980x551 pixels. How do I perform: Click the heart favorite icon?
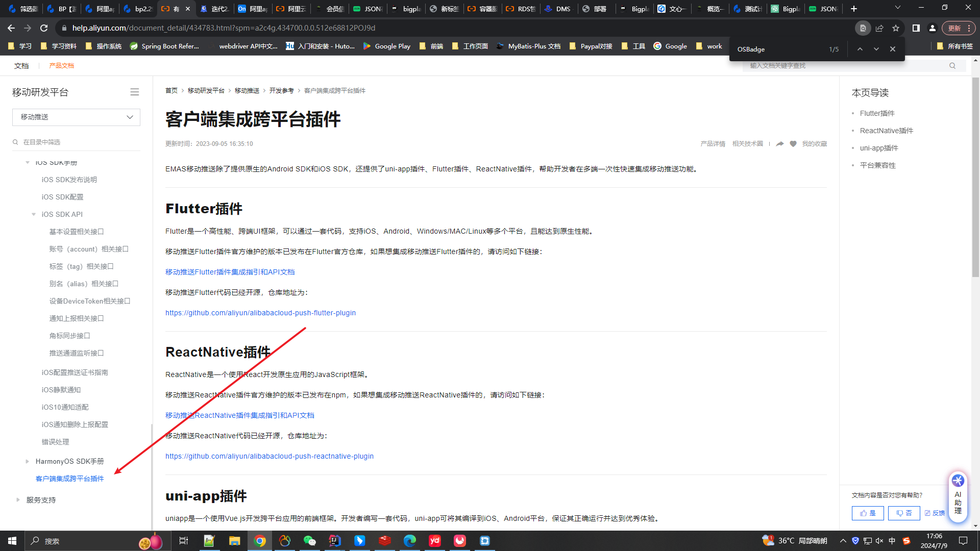click(x=793, y=144)
